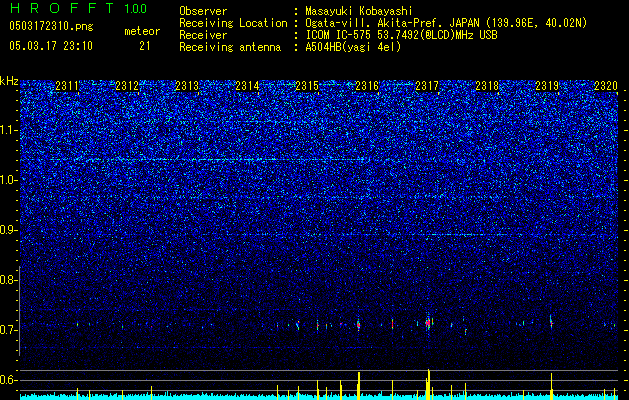The image size is (629, 400).
Task: Click the 2318 time marker
Action: [487, 86]
